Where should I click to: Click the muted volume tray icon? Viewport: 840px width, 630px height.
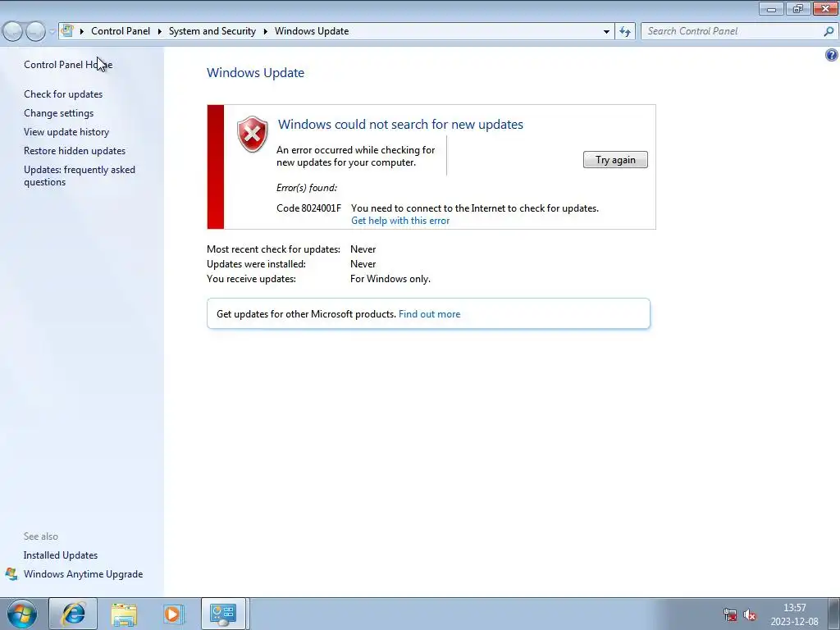(x=750, y=614)
